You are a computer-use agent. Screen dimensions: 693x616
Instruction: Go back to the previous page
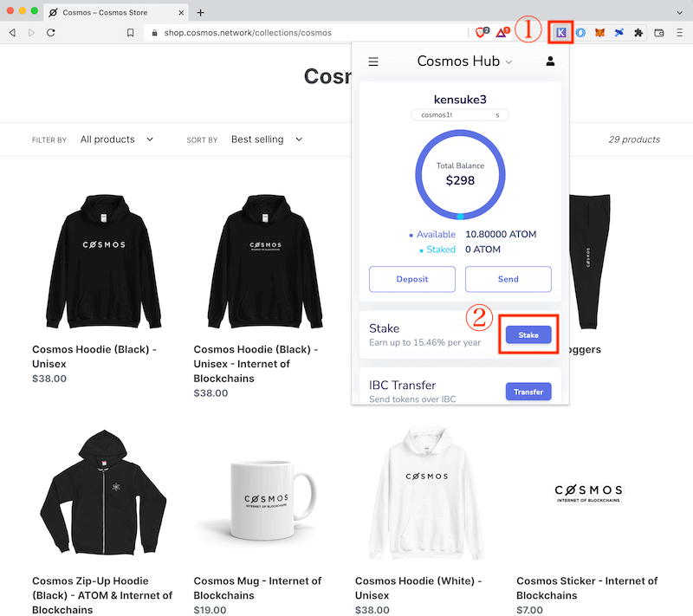click(12, 33)
